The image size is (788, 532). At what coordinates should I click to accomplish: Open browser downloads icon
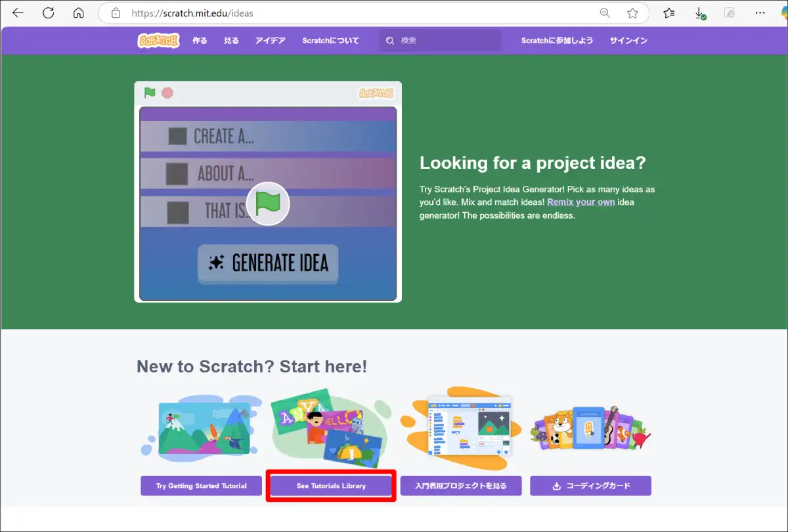[700, 13]
